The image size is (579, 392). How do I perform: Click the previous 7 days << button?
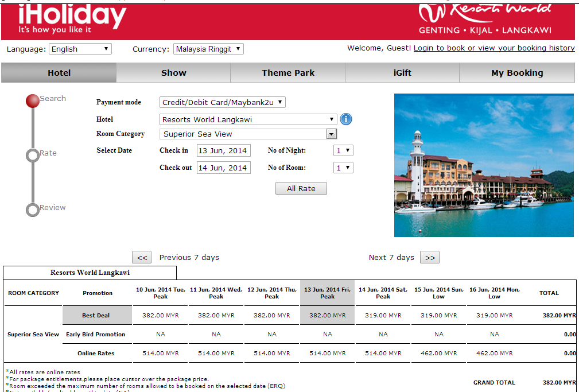pos(142,257)
